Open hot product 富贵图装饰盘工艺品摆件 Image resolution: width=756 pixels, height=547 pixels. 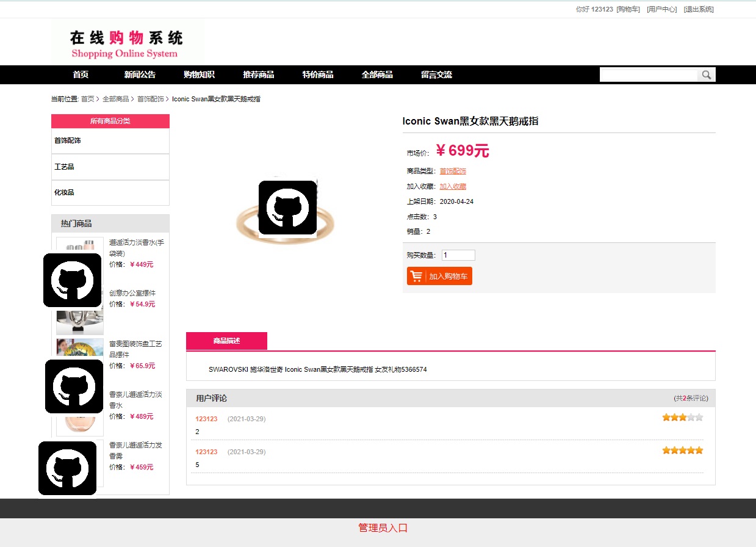coord(135,349)
